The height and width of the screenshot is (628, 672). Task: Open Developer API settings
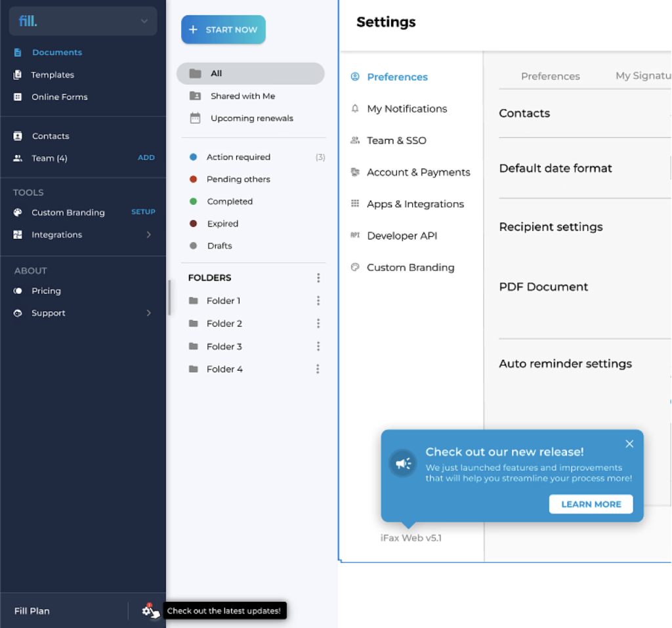point(402,236)
